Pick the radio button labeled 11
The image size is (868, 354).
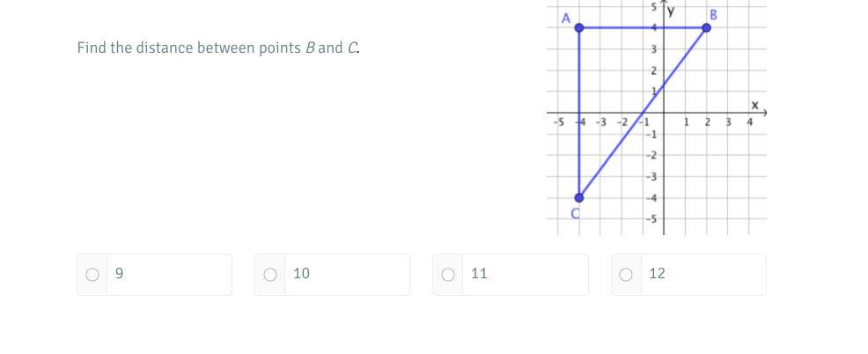click(448, 275)
